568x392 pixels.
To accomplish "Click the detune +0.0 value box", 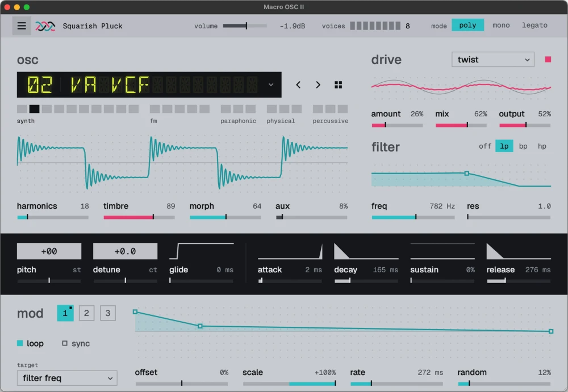I will [125, 251].
